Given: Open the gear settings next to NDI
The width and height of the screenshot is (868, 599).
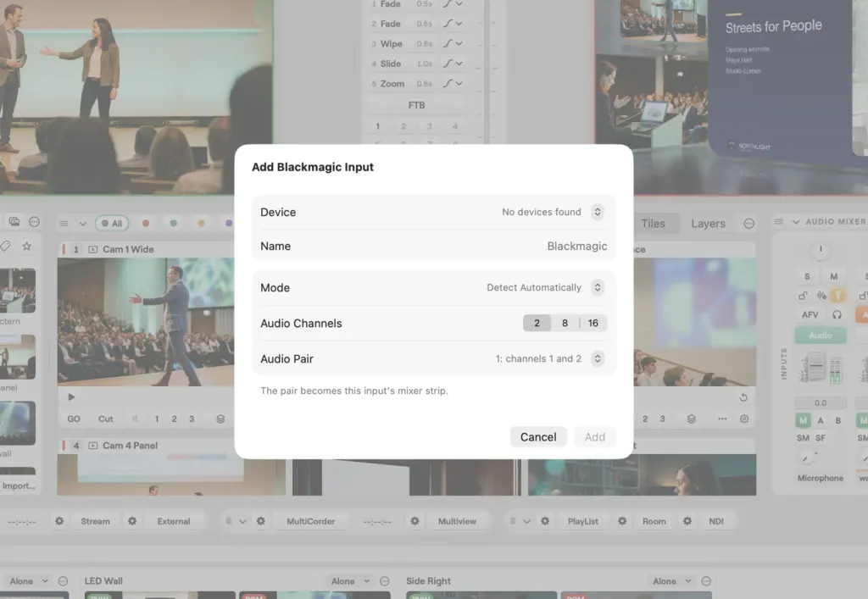Looking at the screenshot, I should pos(687,521).
